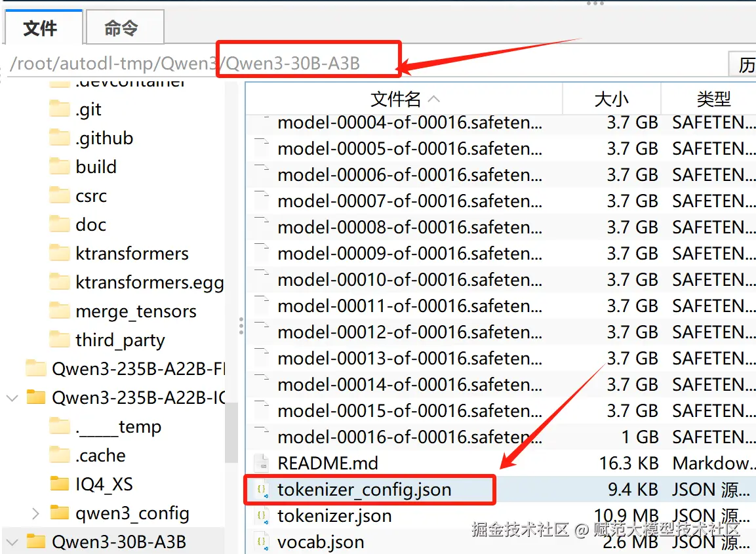Click the tokenizer_config.json file icon
756x554 pixels.
(262, 489)
